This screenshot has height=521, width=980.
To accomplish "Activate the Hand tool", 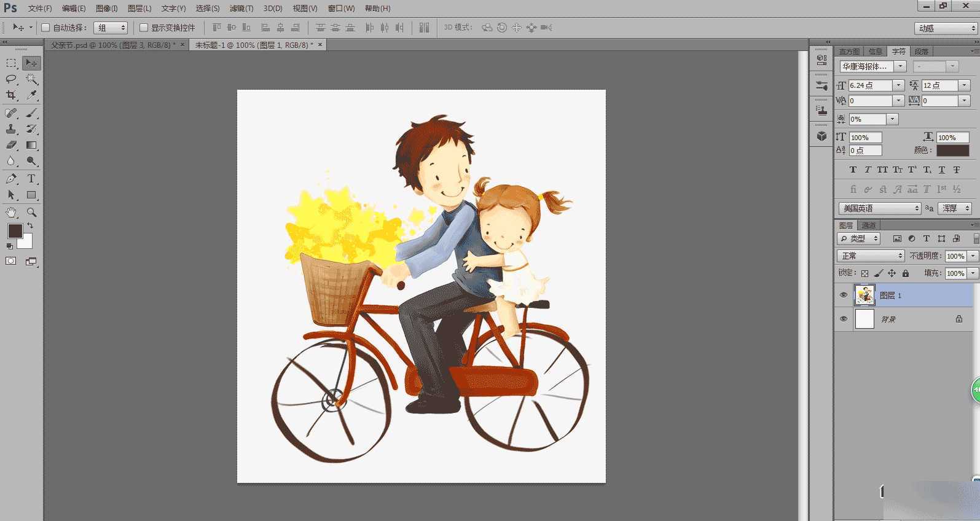I will point(11,213).
